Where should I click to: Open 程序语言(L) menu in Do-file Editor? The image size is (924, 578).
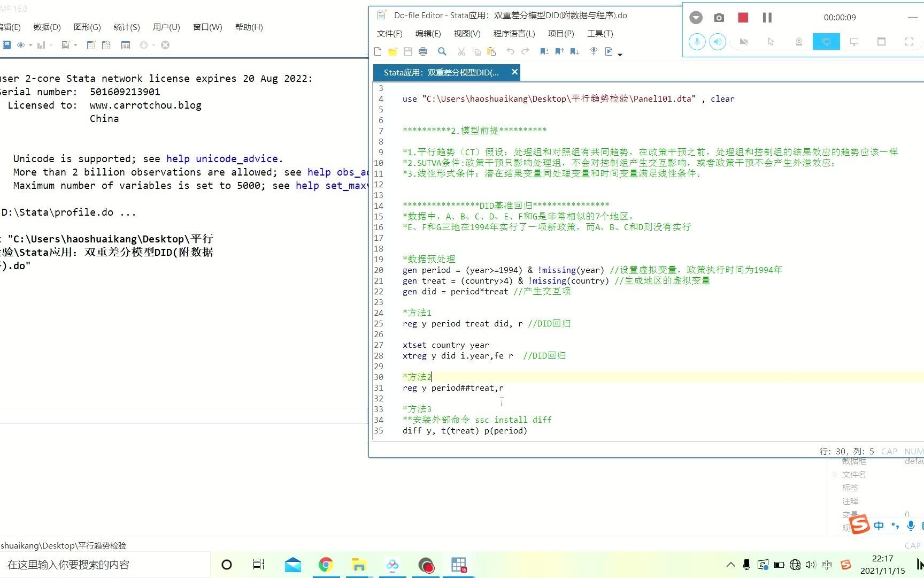[514, 33]
